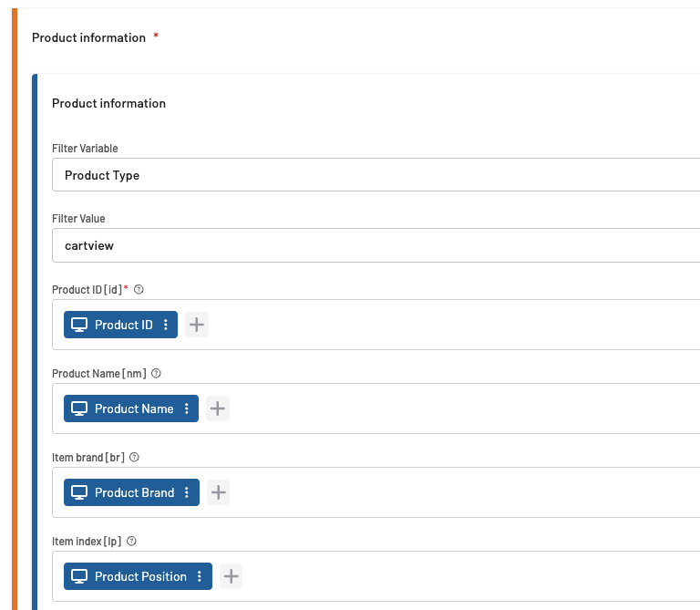
Task: Add a variable next to Product Brand
Action: (219, 492)
